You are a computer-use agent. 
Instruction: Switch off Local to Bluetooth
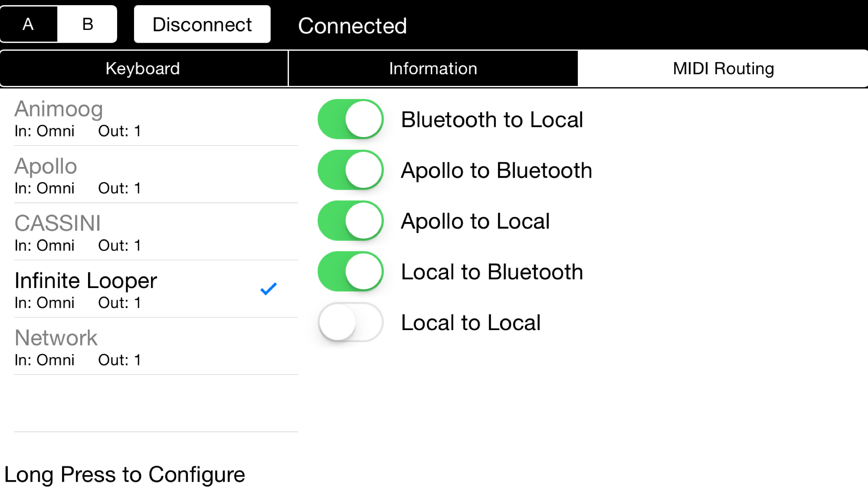[351, 271]
